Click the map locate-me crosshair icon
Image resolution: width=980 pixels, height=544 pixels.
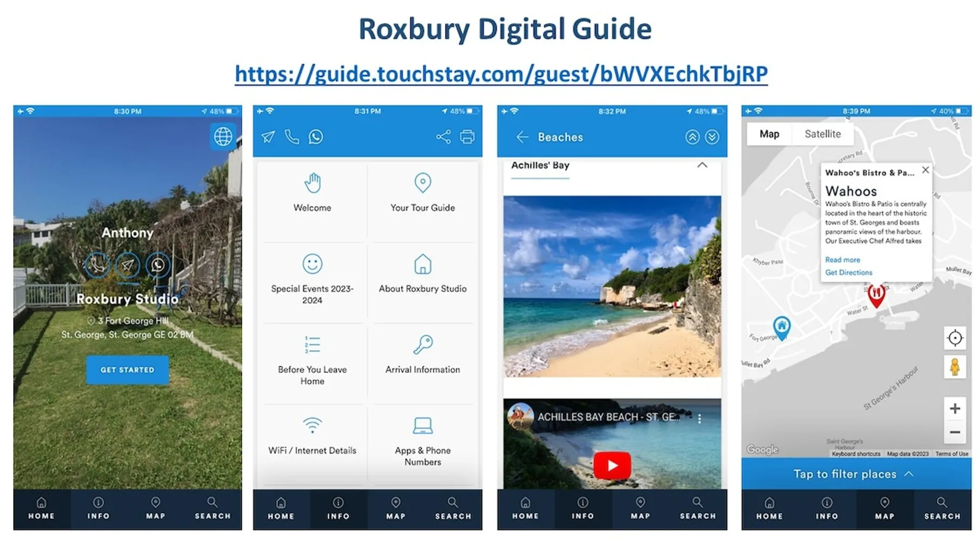point(954,338)
